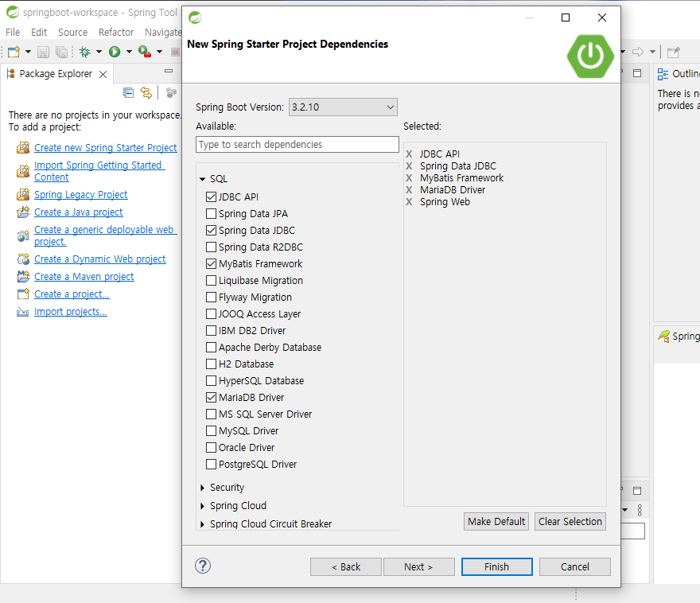Remove Spring Web using its X
Image resolution: width=700 pixels, height=603 pixels.
click(409, 202)
